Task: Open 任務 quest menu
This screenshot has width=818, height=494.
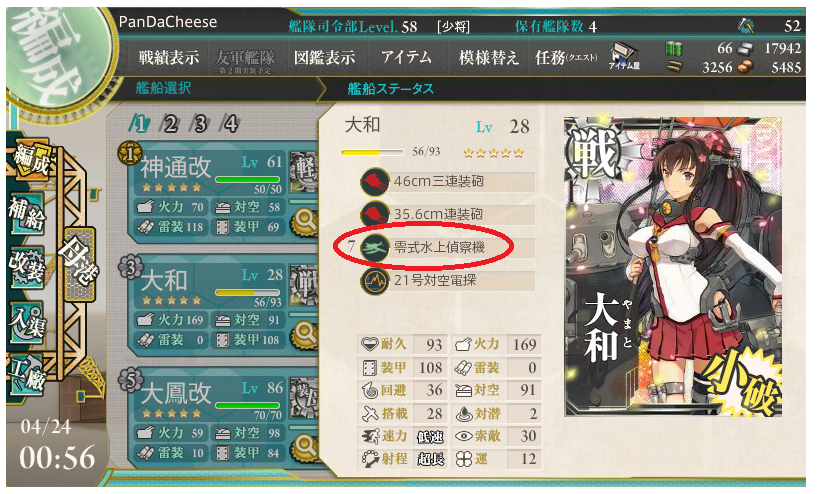Action: pyautogui.click(x=566, y=57)
